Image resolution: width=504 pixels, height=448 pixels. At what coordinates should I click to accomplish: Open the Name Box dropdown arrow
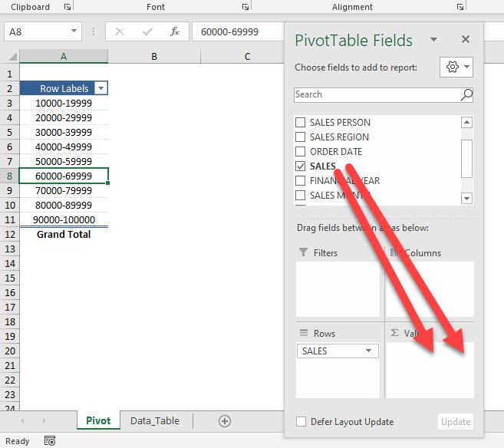(x=74, y=31)
